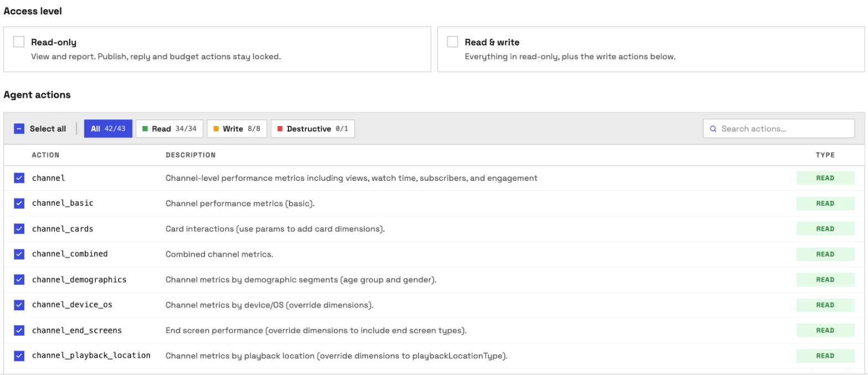Uncheck the channel_cards checkbox
Viewport: 868px width, 375px height.
tap(19, 229)
